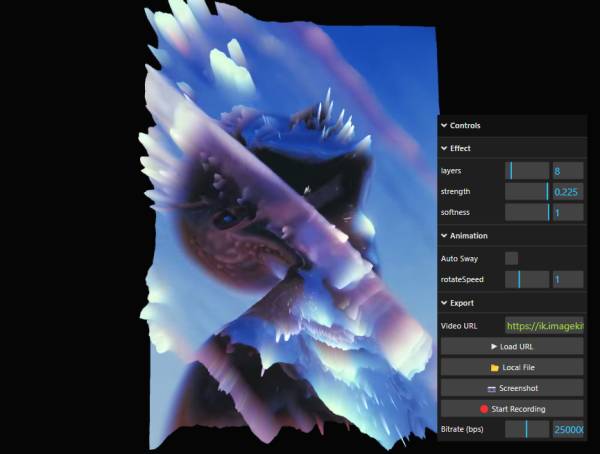Collapse the Animation section

444,236
